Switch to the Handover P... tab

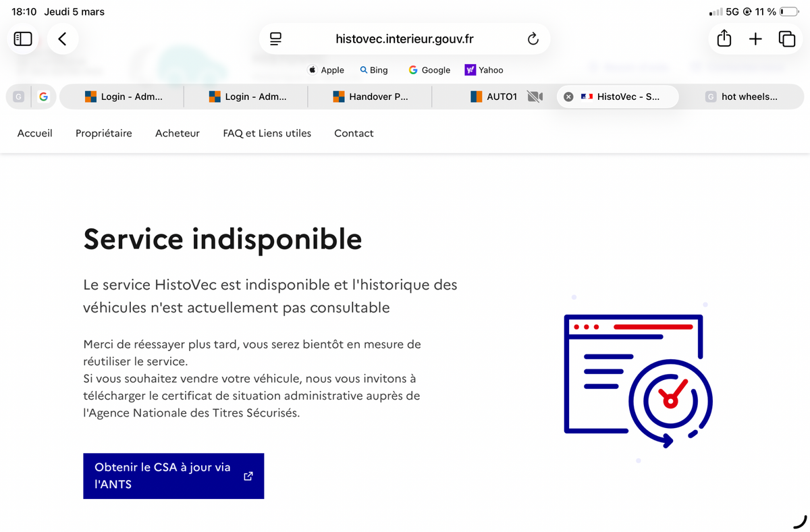point(370,97)
